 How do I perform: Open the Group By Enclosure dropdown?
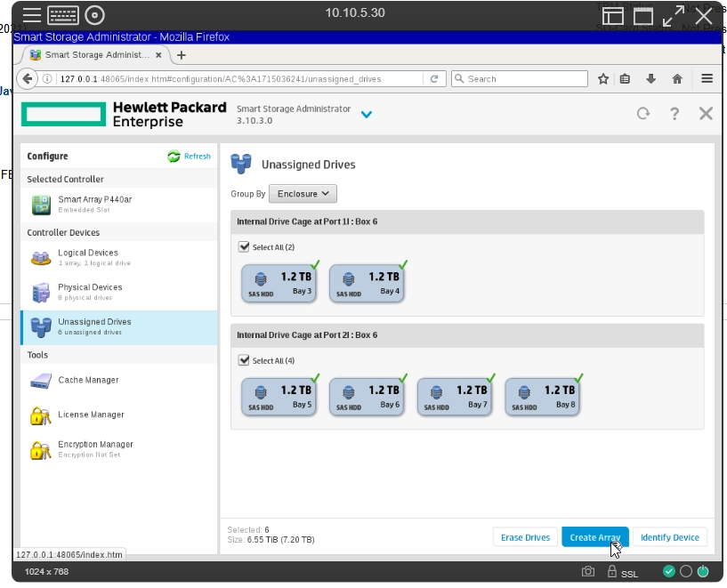tap(303, 194)
